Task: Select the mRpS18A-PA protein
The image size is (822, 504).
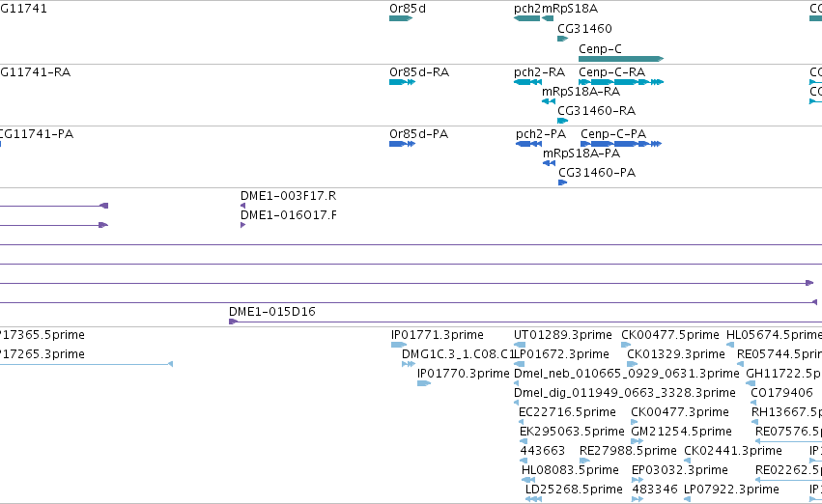Action: pyautogui.click(x=549, y=163)
